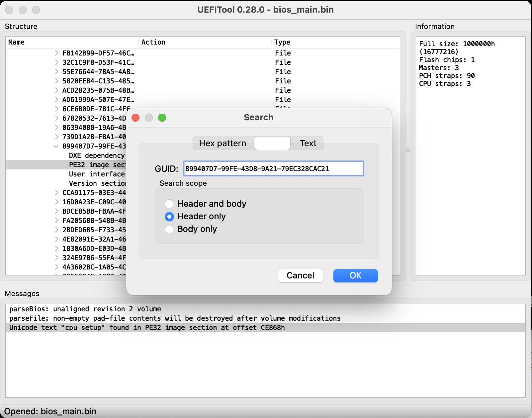Select the 1830A6DD-E03D-4B tree row
The image size is (532, 418).
coord(94,249)
